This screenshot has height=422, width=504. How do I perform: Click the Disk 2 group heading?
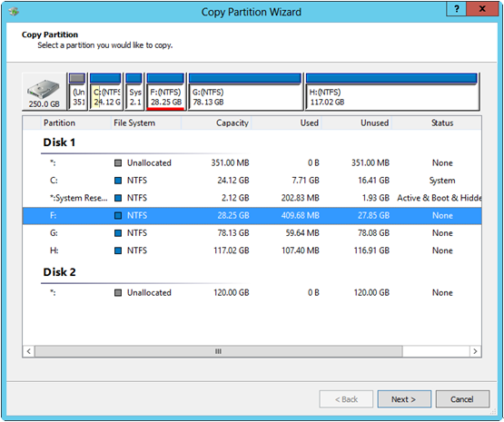[59, 272]
